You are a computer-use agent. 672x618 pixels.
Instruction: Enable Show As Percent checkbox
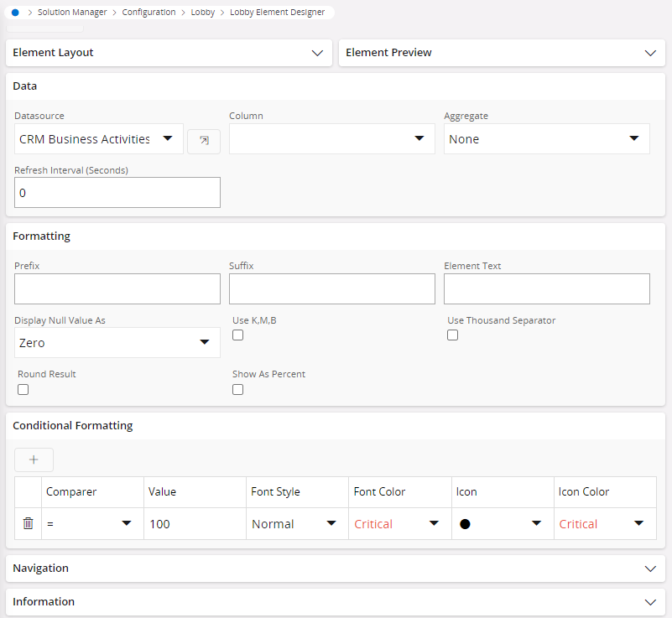click(237, 389)
